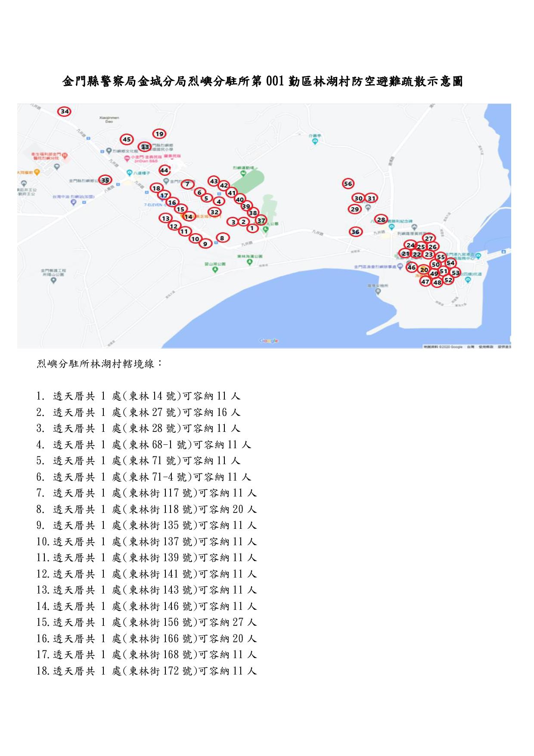Screen dimensions: 534x756
Task: Select map marker number 9
Action: (x=205, y=244)
